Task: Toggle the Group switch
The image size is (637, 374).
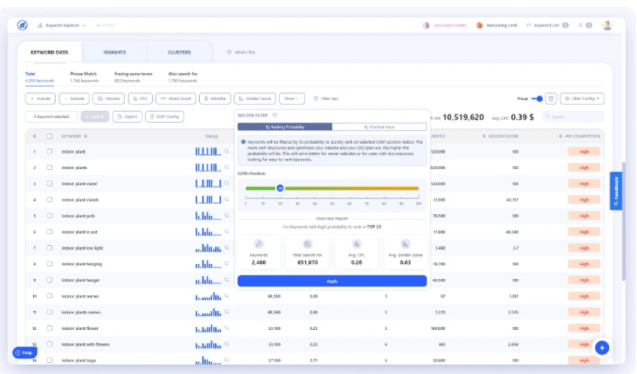Action: tap(537, 99)
